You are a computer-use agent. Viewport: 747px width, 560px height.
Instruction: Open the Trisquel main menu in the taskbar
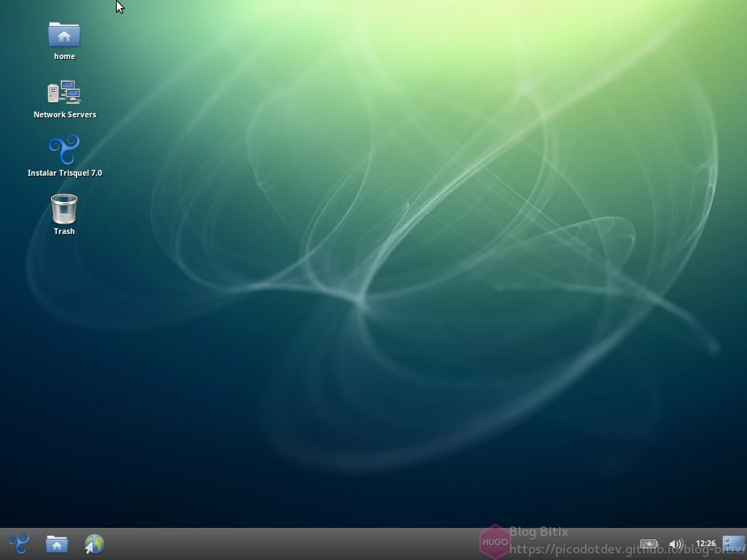click(18, 544)
